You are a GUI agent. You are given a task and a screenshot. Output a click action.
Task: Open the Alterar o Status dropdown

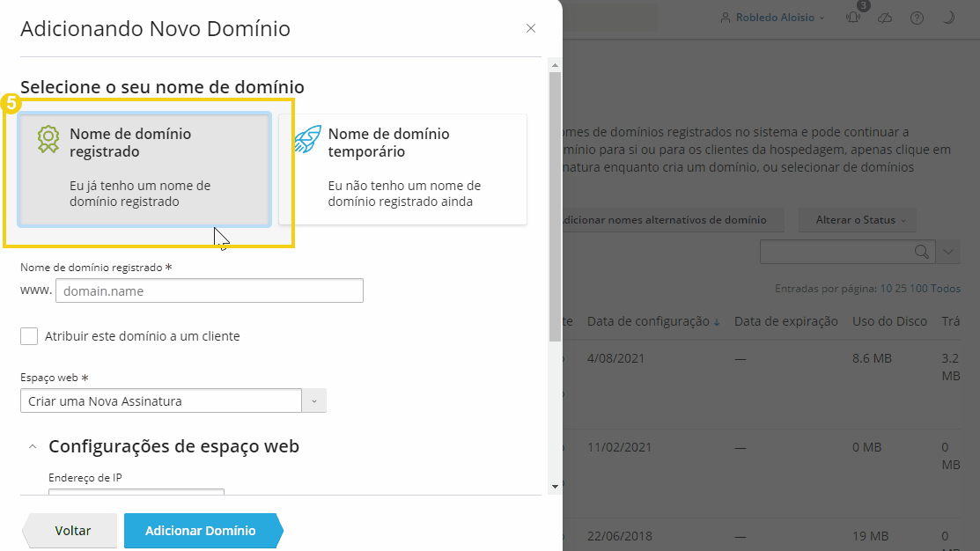(858, 220)
